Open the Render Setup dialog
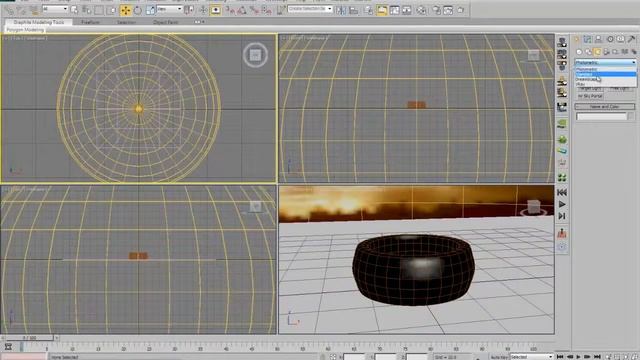The height and width of the screenshot is (360, 640). pyautogui.click(x=436, y=10)
